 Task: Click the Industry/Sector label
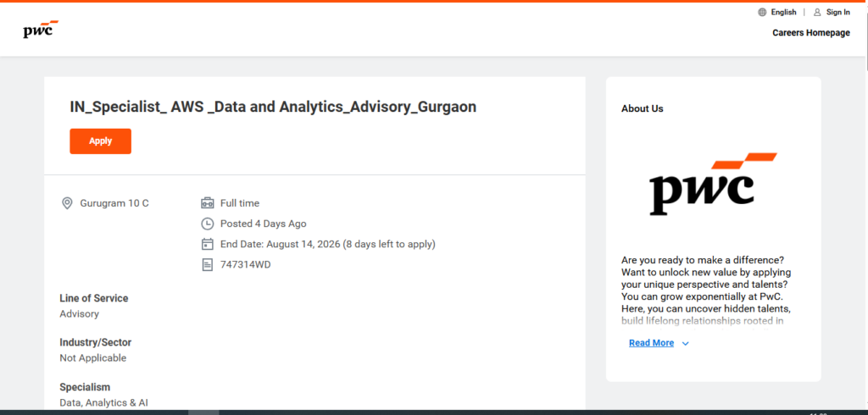(95, 342)
